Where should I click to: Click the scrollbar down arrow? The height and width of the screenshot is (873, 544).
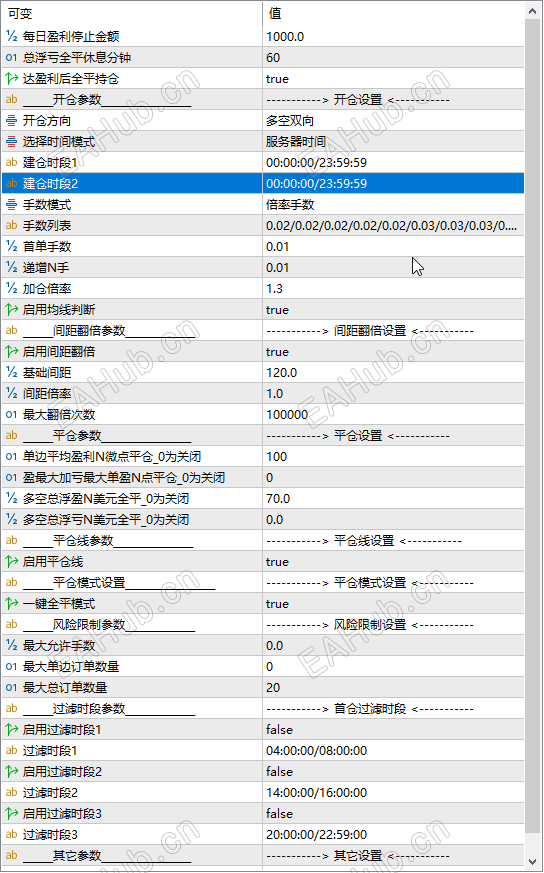(533, 862)
